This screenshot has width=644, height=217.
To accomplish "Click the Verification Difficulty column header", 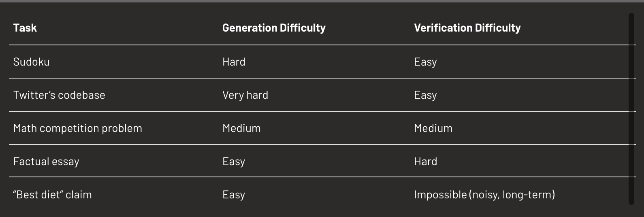I will [x=467, y=28].
